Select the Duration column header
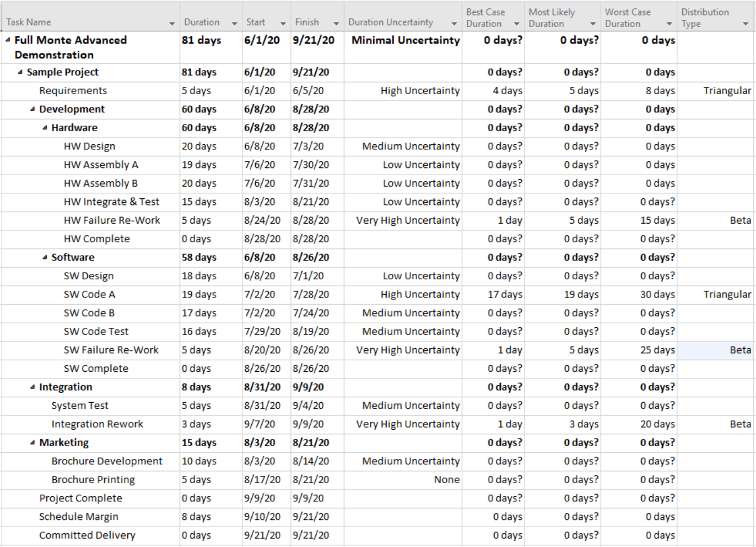 pyautogui.click(x=211, y=17)
